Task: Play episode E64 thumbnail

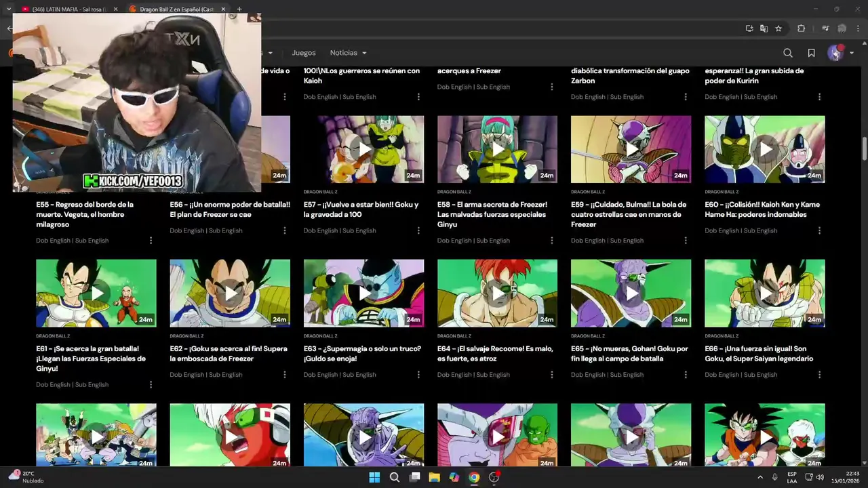Action: tap(497, 293)
